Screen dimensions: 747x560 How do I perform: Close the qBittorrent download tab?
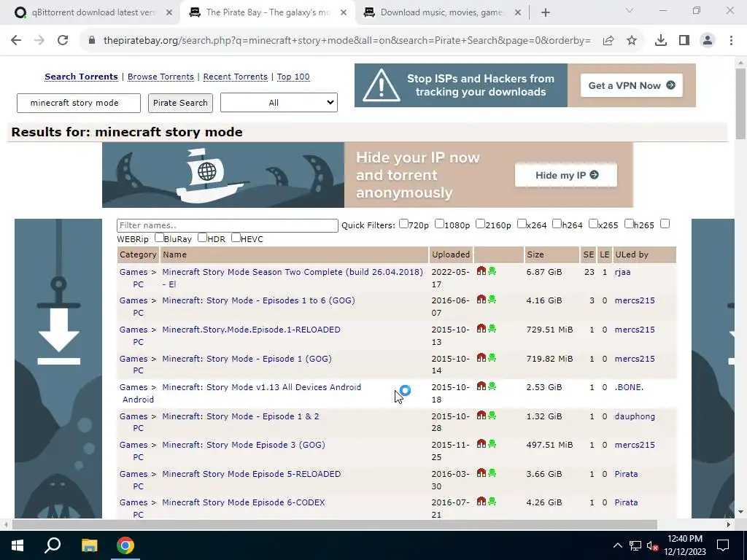click(x=169, y=13)
